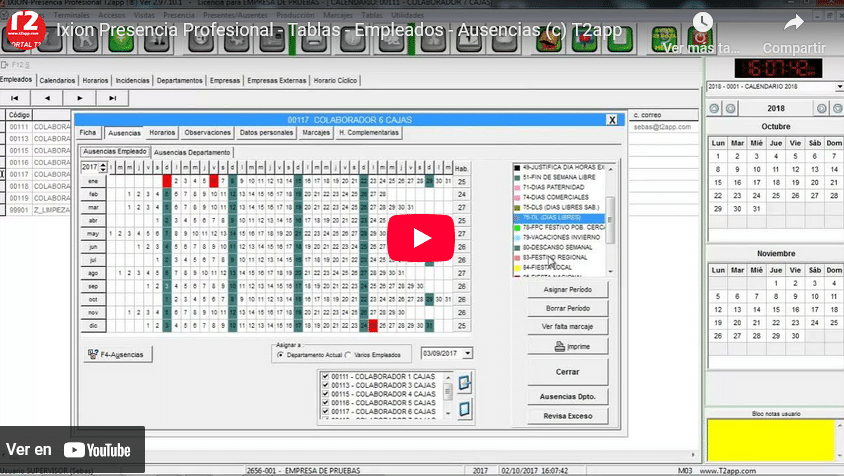This screenshot has width=844, height=476.
Task: Click the F4-Ausencias button
Action: coord(118,354)
